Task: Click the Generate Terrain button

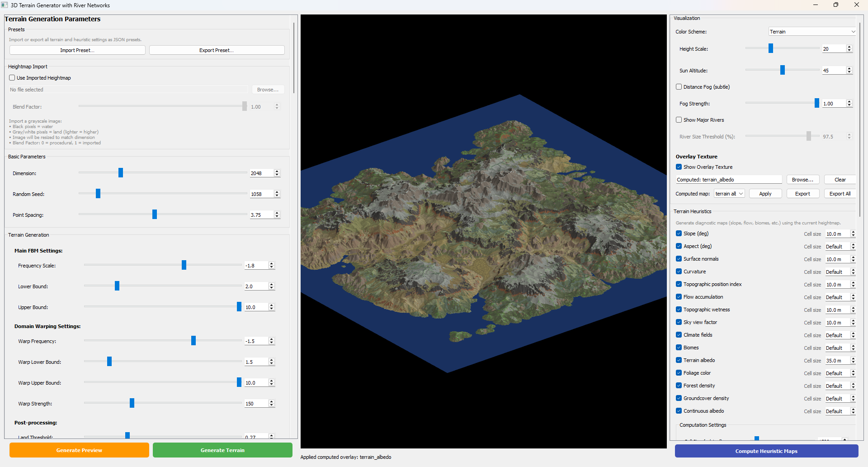Action: coord(222,450)
